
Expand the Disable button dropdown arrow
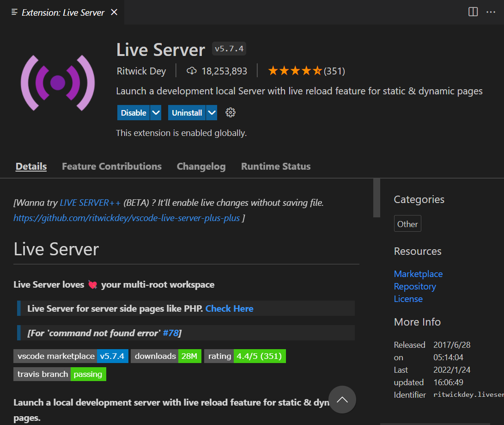click(156, 112)
